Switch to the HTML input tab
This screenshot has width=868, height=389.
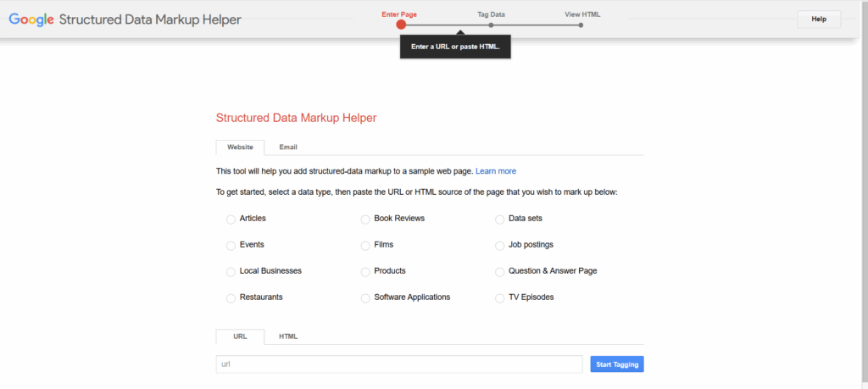[288, 336]
